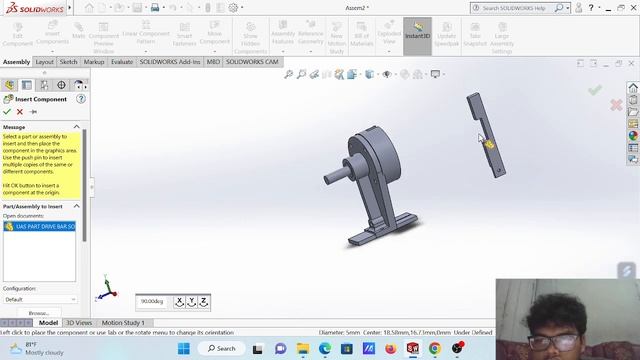Image resolution: width=640 pixels, height=360 pixels.
Task: Cancel Insert Component with red X
Action: (20, 111)
